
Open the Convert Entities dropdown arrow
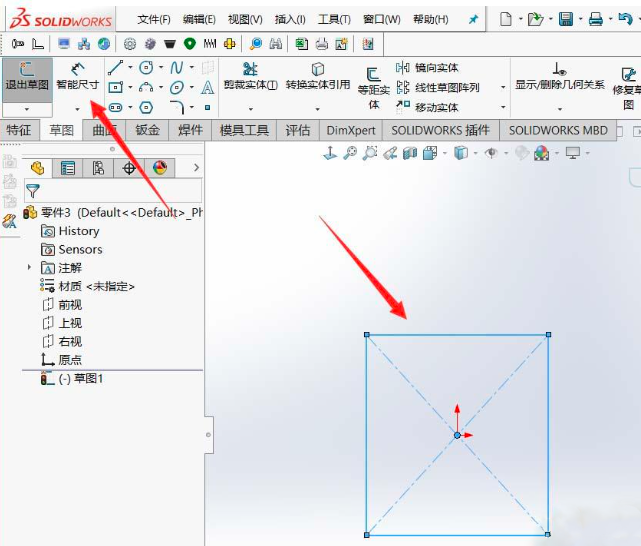[318, 109]
